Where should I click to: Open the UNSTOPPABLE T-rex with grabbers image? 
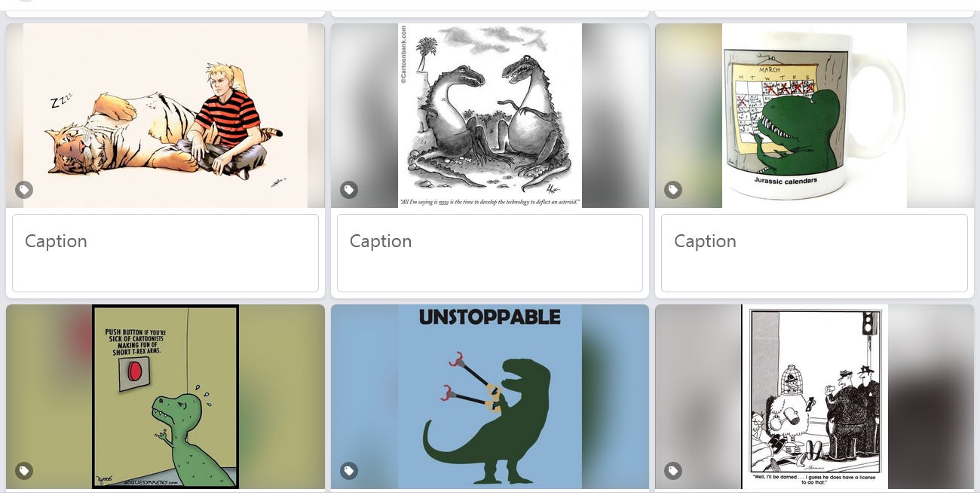(x=490, y=397)
